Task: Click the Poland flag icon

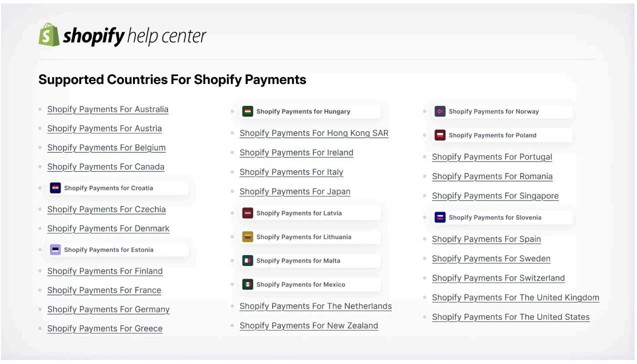Action: click(440, 135)
